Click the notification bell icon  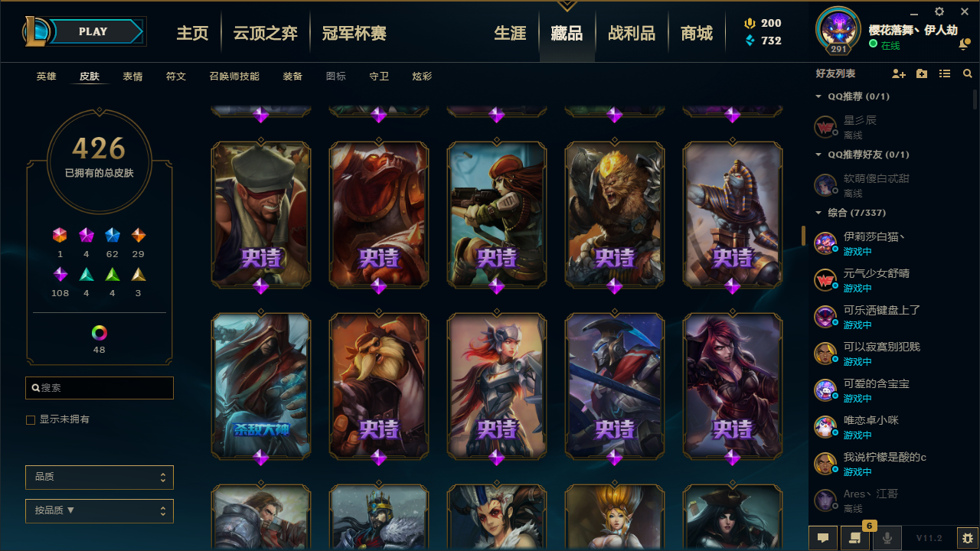coord(963,44)
